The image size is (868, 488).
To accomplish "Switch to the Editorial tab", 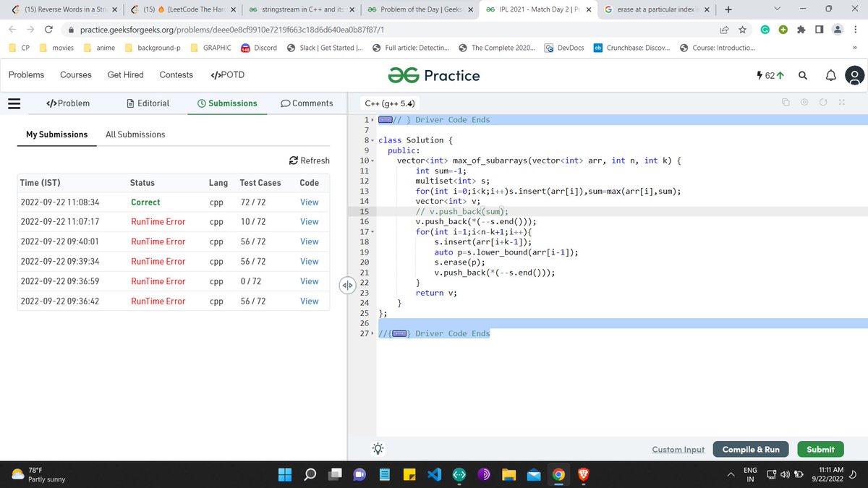I will pos(148,103).
